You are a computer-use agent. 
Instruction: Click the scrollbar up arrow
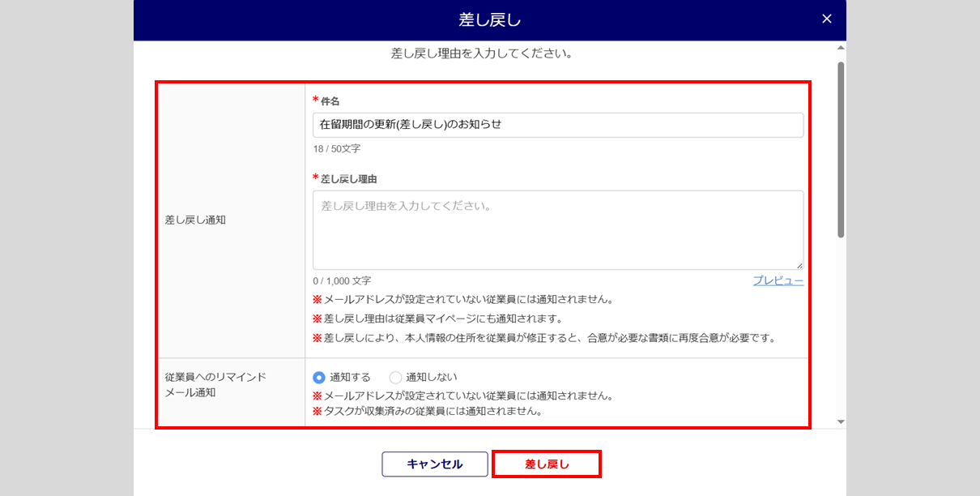click(841, 48)
